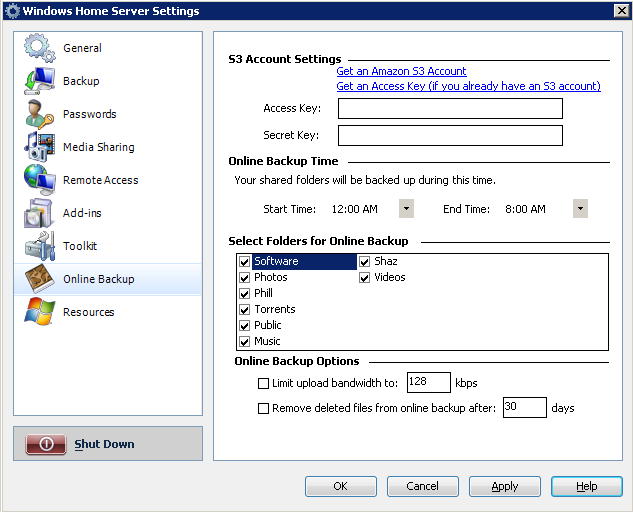Viewport: 633px width, 512px height.
Task: Click the bandwidth kbps value field
Action: [429, 382]
